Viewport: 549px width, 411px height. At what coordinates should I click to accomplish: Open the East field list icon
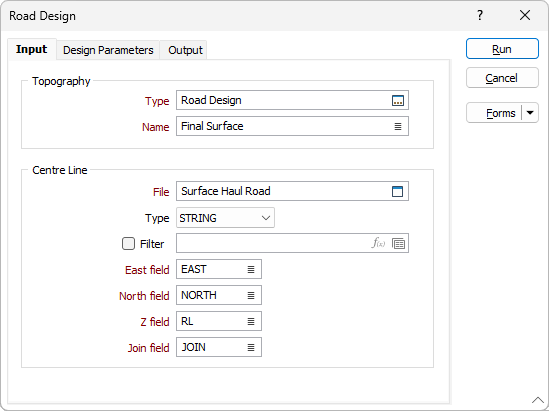pyautogui.click(x=251, y=270)
